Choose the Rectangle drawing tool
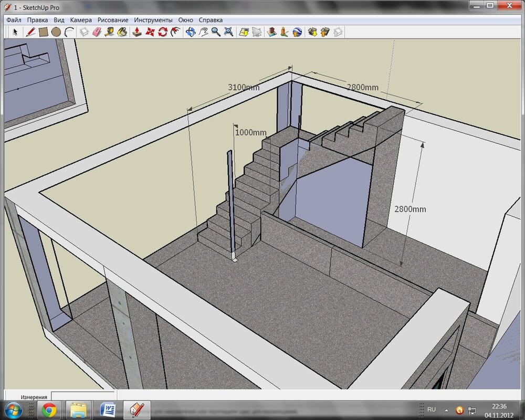525x420 pixels. pyautogui.click(x=44, y=32)
